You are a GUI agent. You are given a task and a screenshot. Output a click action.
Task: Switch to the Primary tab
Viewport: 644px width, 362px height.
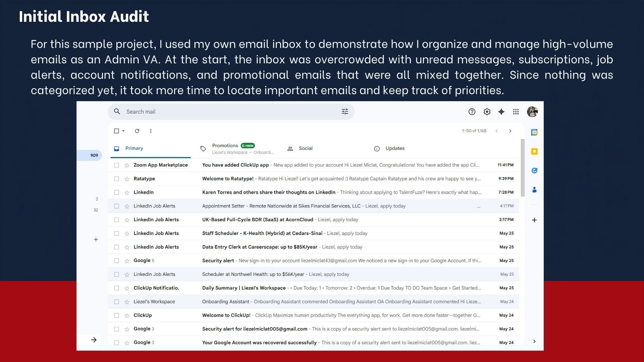(x=151, y=148)
